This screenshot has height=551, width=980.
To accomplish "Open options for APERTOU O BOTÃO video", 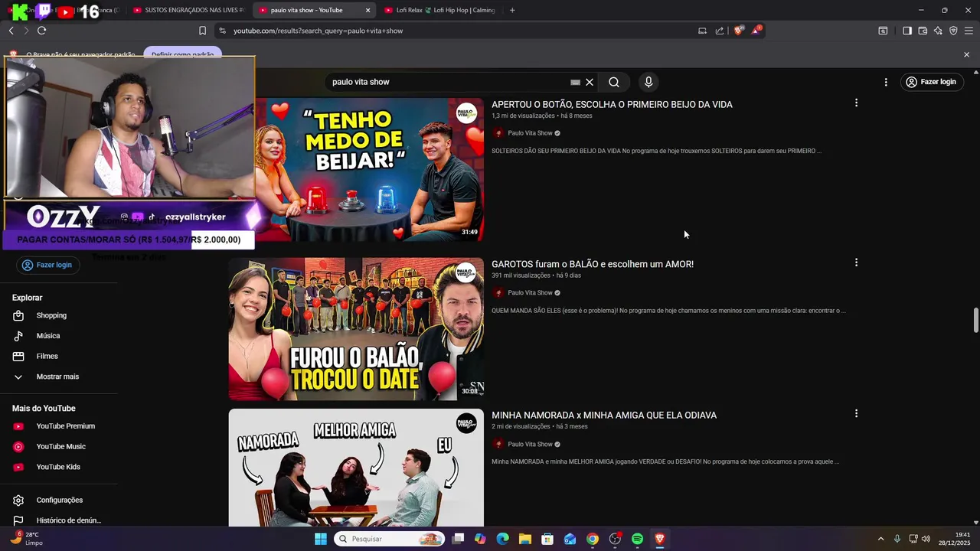I will coord(856,103).
